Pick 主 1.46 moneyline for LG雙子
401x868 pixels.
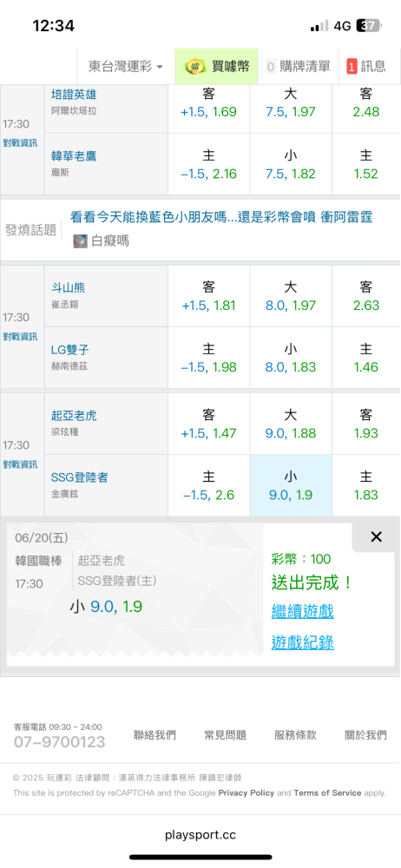point(366,358)
